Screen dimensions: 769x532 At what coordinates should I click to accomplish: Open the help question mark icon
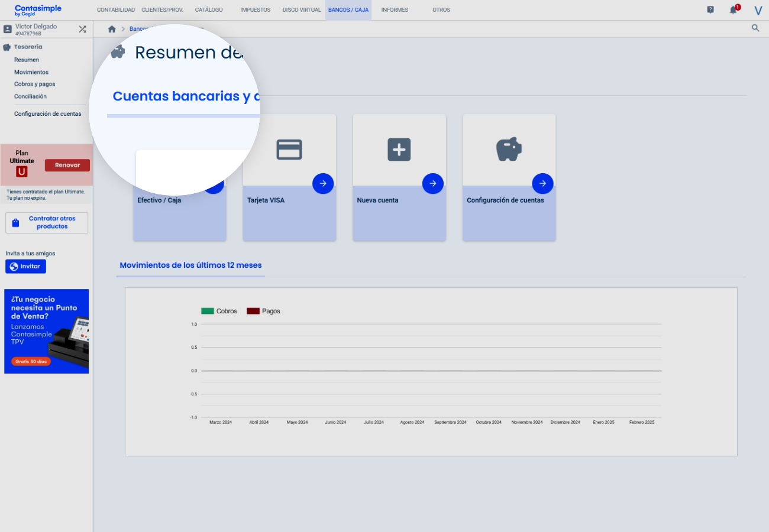(x=710, y=10)
